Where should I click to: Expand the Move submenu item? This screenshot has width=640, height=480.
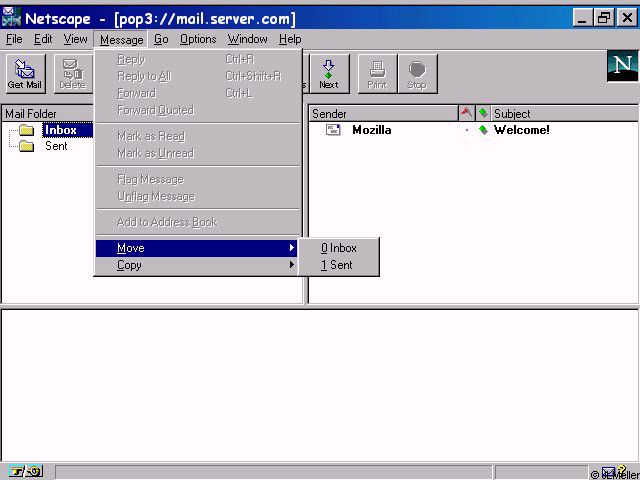(196, 248)
